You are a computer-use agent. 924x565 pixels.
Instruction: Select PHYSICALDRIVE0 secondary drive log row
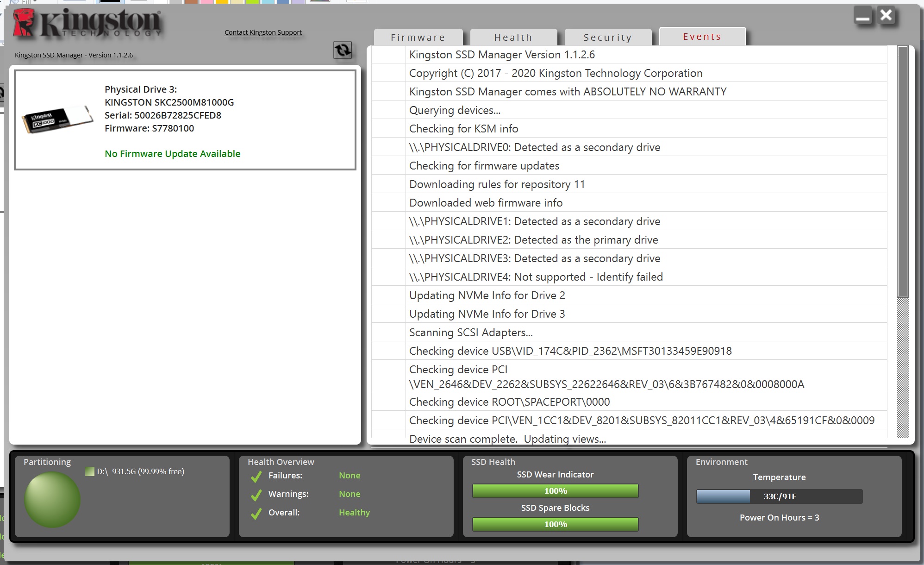[x=630, y=147]
